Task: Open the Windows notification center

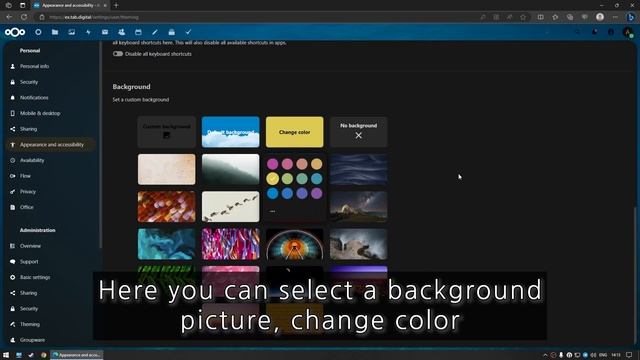Action: pos(629,355)
